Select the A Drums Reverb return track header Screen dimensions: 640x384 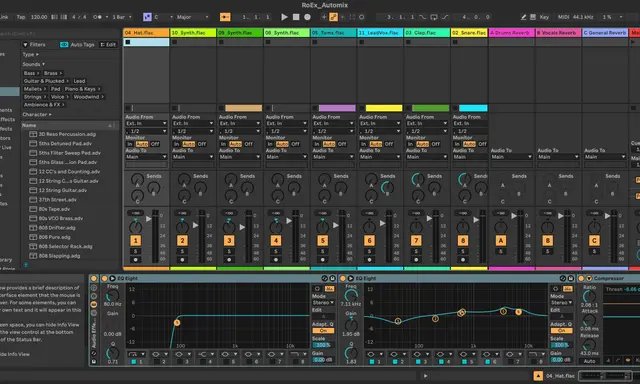pos(511,33)
